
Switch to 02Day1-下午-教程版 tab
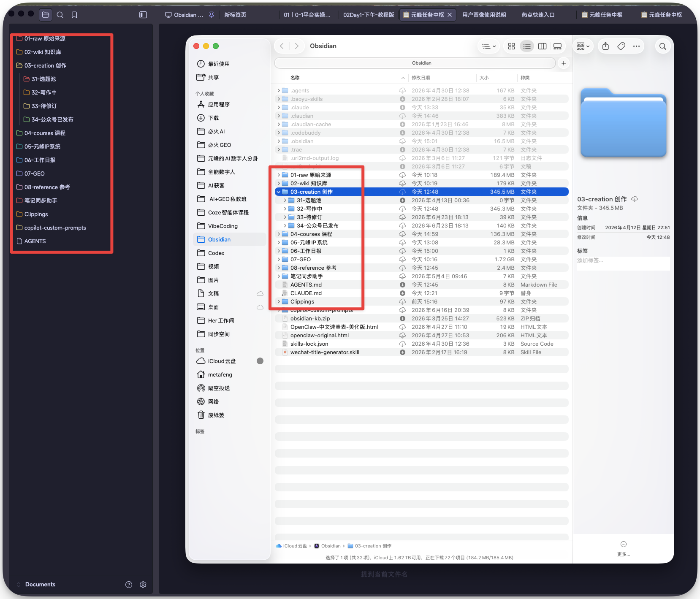click(x=369, y=15)
